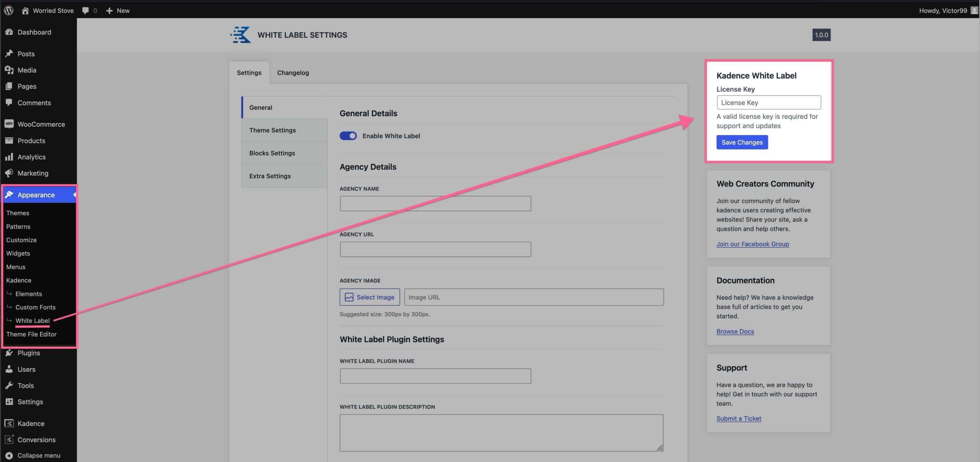
Task: Open the Plugins menu icon
Action: point(9,353)
